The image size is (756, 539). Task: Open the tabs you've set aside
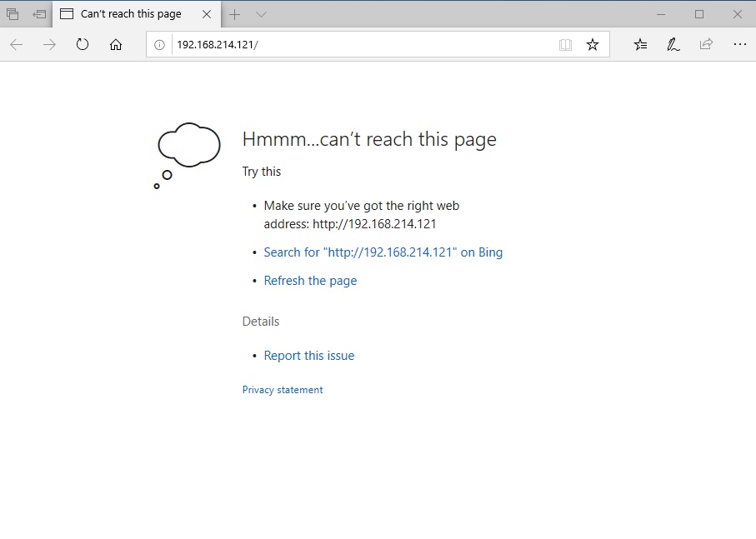[13, 14]
